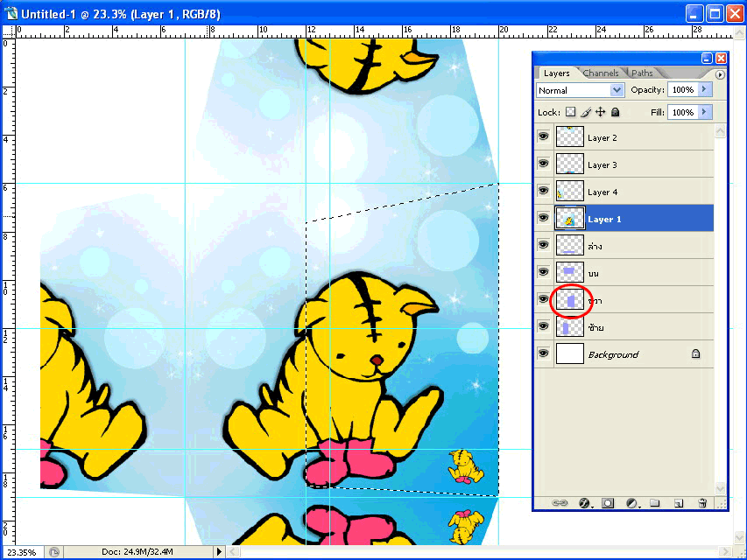Hide the Background layer

(x=543, y=353)
